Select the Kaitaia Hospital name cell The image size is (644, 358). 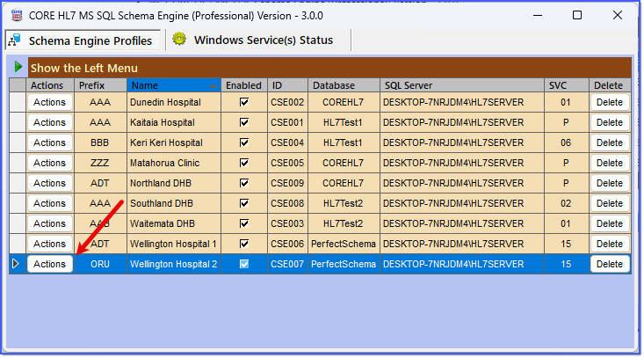[174, 122]
